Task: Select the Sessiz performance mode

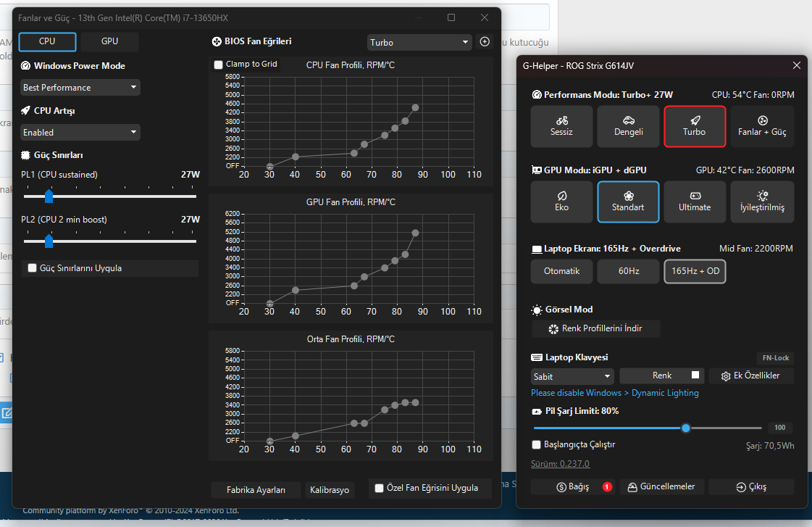Action: coord(561,126)
